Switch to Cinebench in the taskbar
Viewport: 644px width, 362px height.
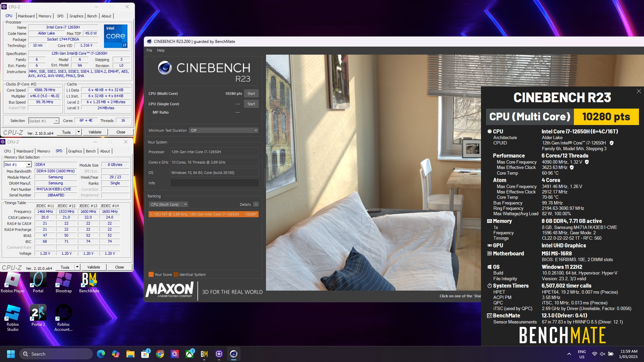(x=234, y=354)
